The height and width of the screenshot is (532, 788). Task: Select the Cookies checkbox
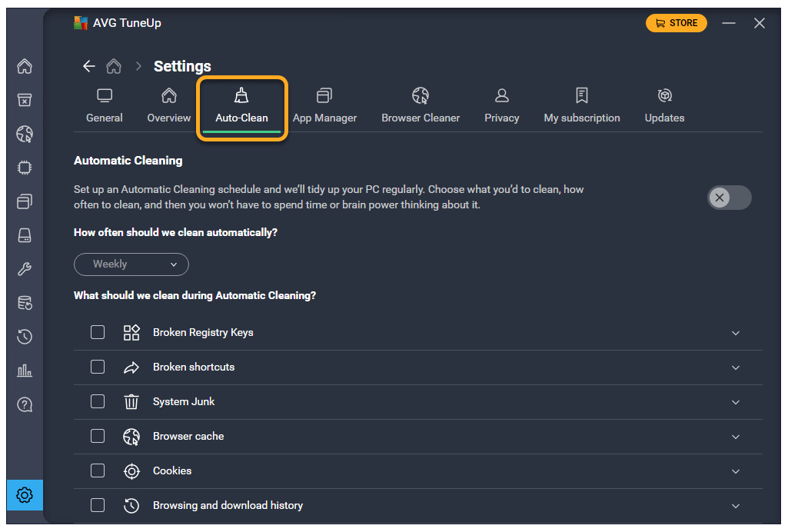pyautogui.click(x=98, y=470)
